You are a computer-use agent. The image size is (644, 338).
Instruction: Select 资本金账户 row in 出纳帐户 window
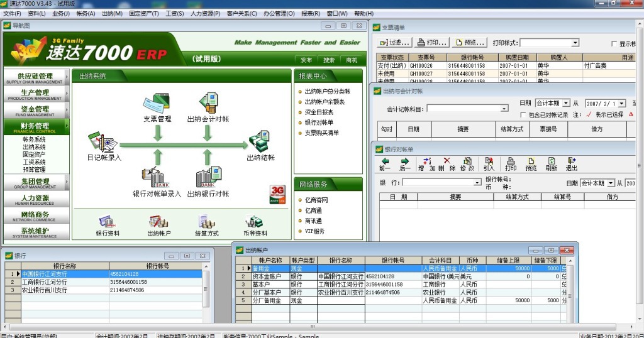(x=401, y=276)
